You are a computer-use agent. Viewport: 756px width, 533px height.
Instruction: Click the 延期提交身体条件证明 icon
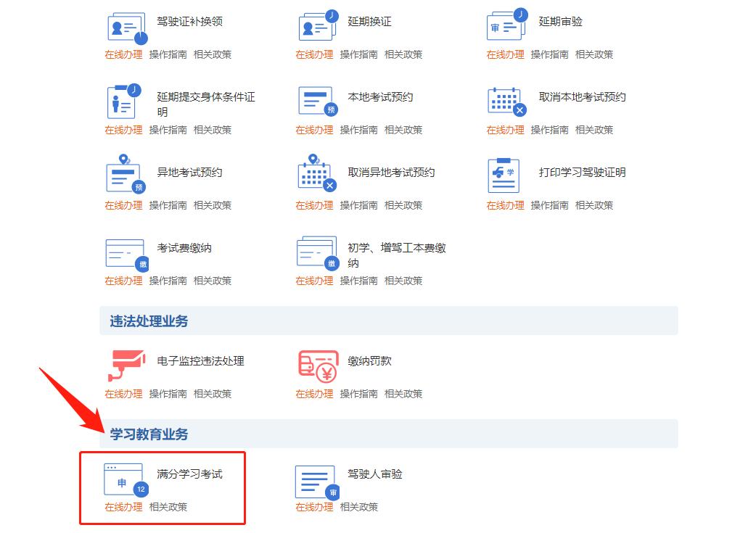click(x=124, y=102)
